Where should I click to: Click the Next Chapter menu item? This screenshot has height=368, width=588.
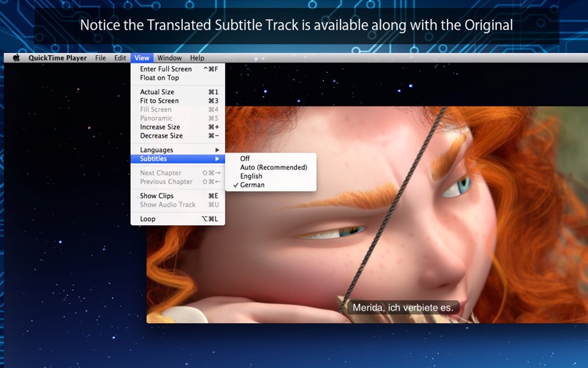178,173
